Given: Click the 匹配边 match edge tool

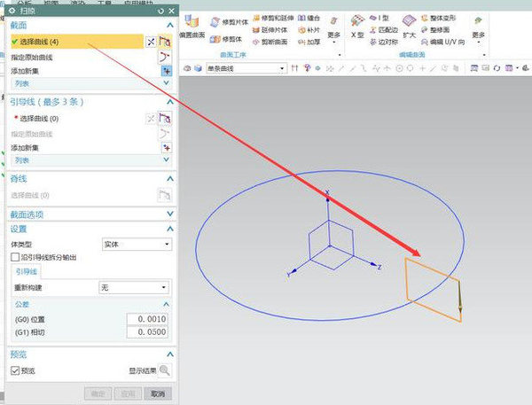Looking at the screenshot, I should (384, 30).
